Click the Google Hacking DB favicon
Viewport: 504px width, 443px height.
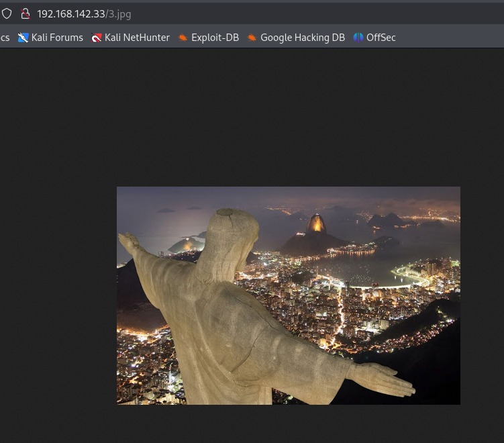point(252,38)
